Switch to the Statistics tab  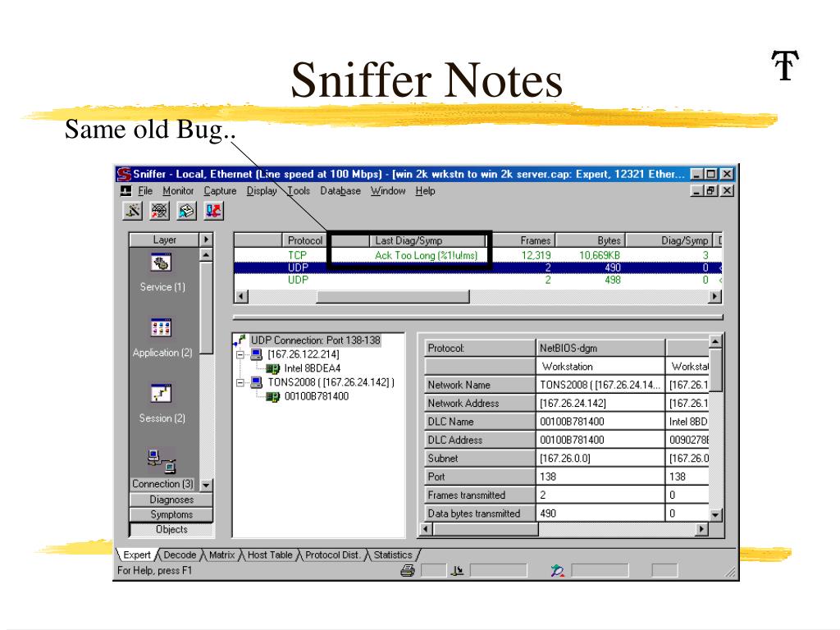(x=393, y=555)
